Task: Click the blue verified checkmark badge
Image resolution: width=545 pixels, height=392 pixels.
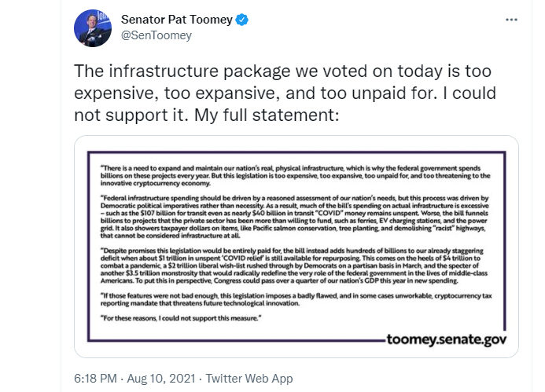Action: [x=242, y=20]
